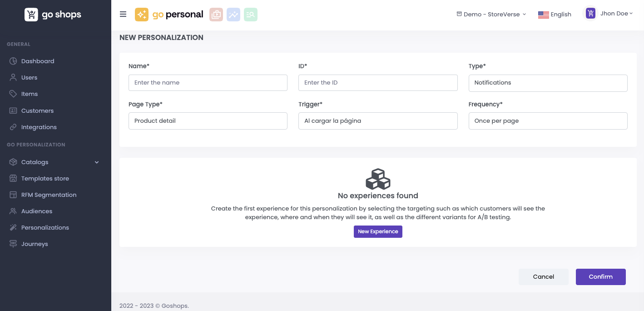Go to Personalizations in the sidebar
644x311 pixels.
(45, 227)
